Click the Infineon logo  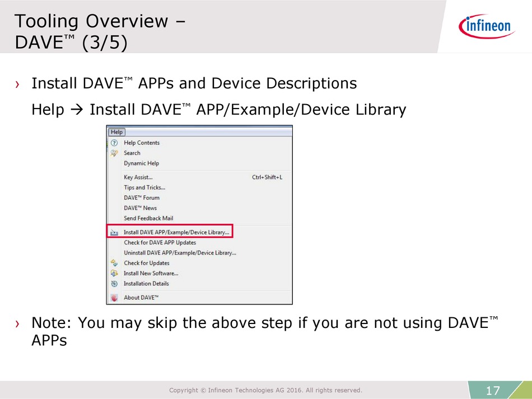click(487, 26)
